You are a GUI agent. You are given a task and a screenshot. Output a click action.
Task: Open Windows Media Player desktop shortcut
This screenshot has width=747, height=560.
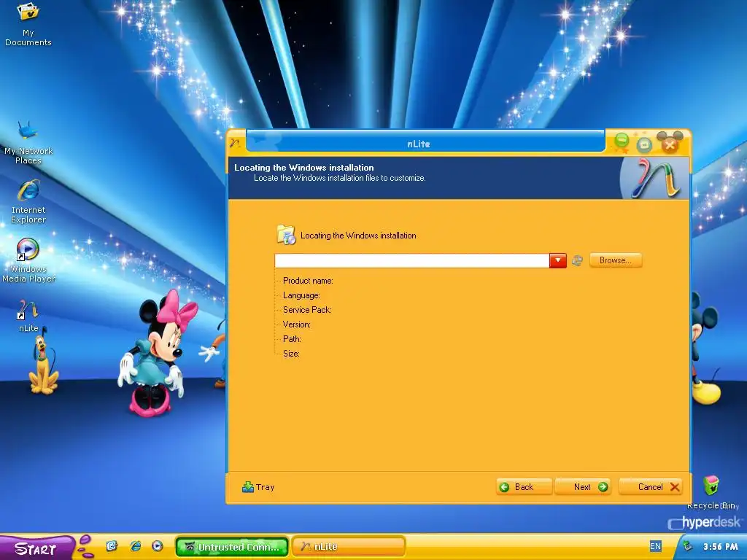click(x=28, y=260)
